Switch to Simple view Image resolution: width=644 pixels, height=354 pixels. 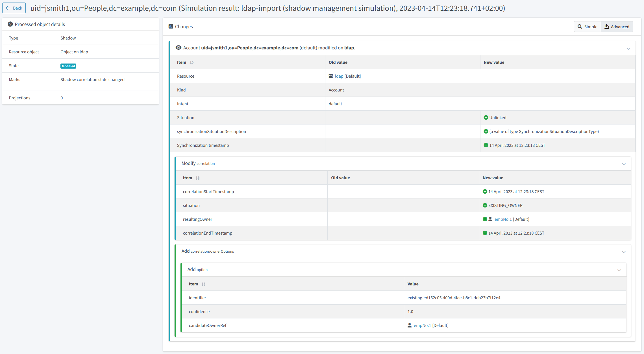click(x=588, y=27)
